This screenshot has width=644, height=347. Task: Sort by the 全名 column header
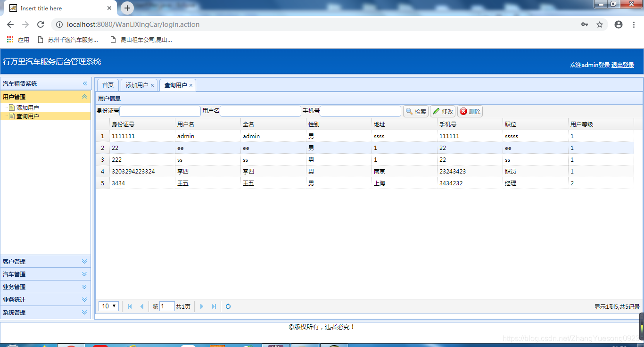[x=273, y=124]
